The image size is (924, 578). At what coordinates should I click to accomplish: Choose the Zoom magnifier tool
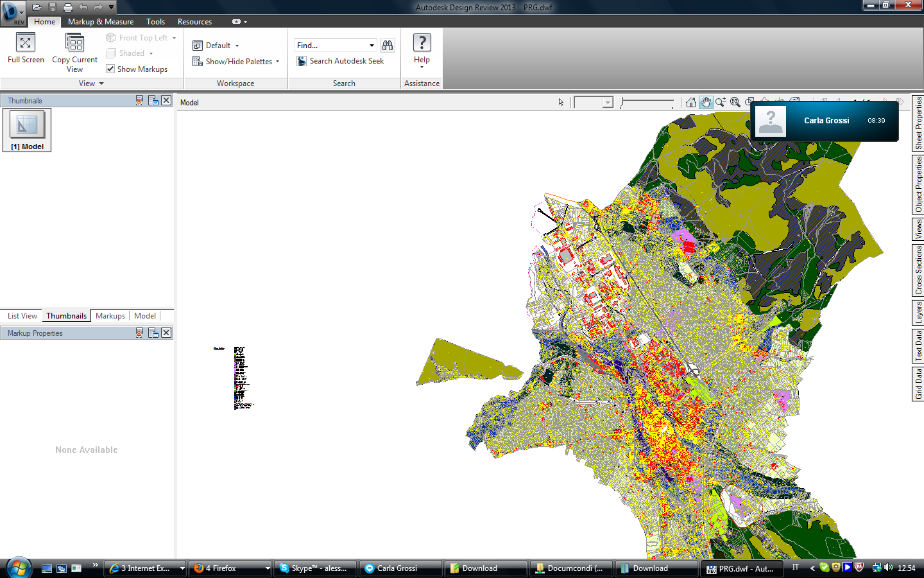(721, 102)
